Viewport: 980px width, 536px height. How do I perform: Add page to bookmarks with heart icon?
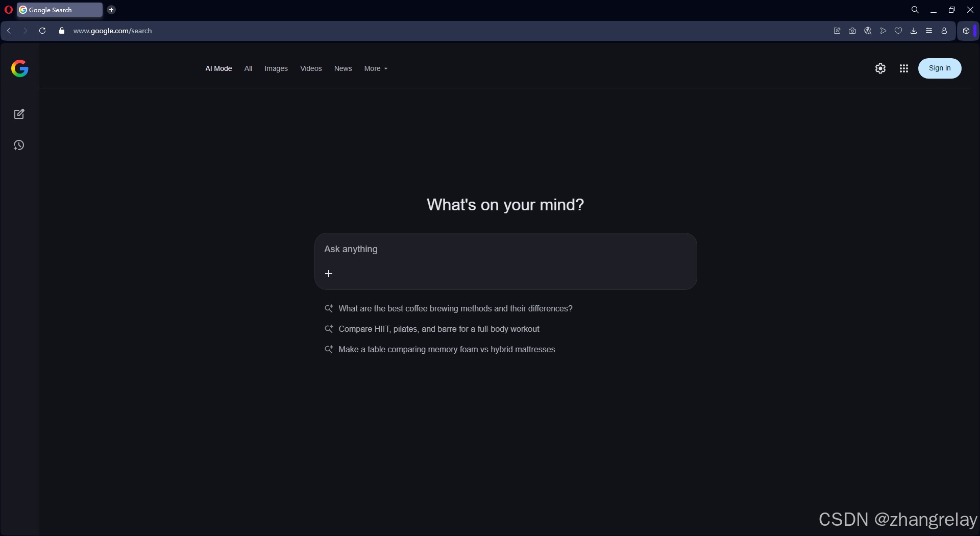[x=898, y=31]
